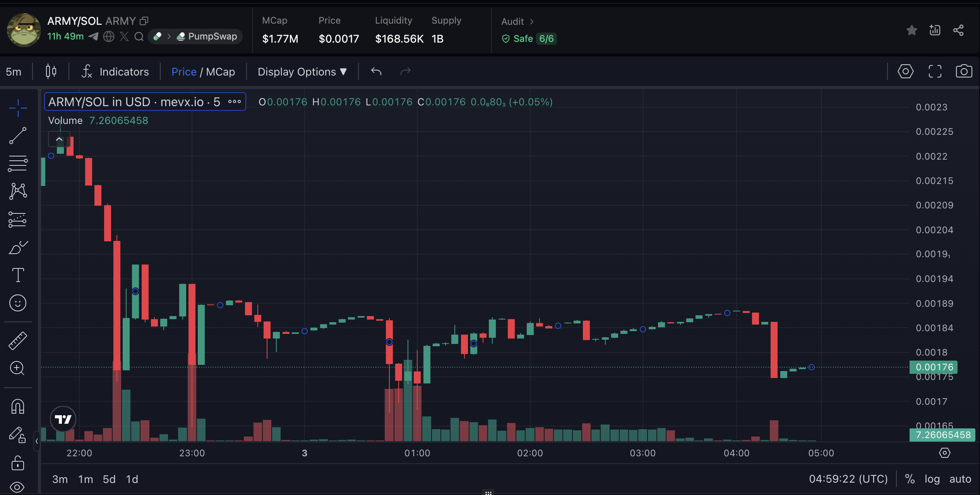Open the ARMY/SOL in USD symbol legend

tap(134, 102)
